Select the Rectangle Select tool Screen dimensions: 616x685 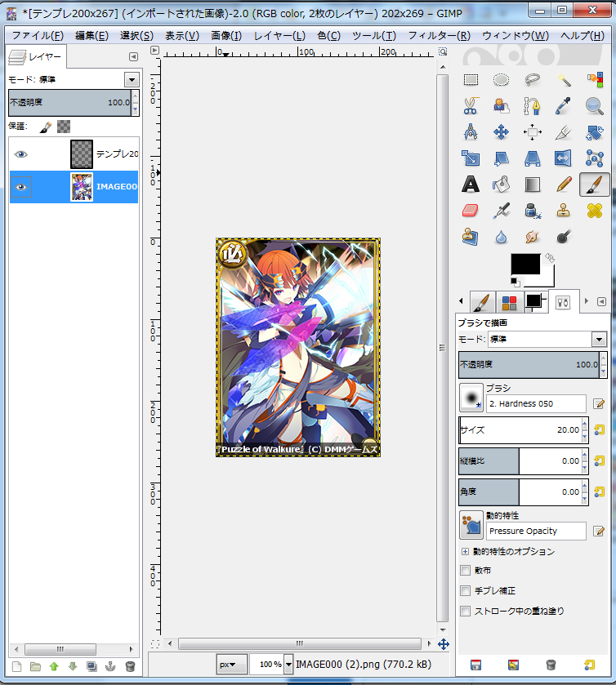[x=471, y=79]
